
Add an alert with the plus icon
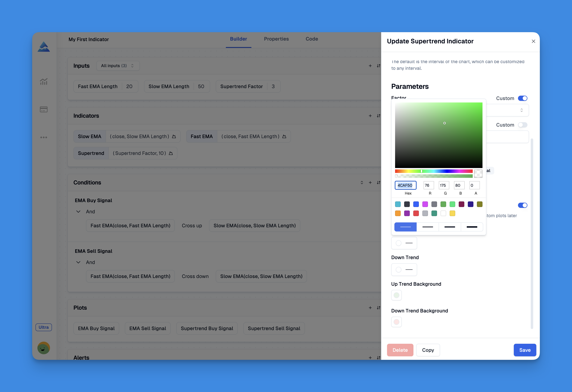tap(370, 358)
